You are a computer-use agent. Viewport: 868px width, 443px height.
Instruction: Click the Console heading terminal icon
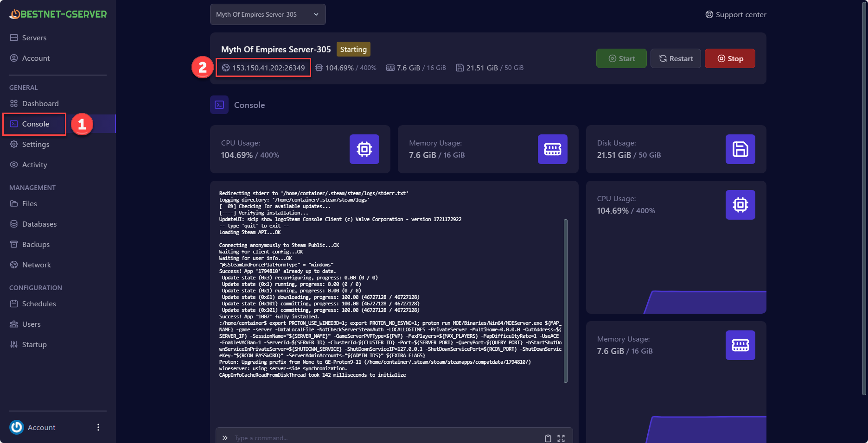point(219,105)
